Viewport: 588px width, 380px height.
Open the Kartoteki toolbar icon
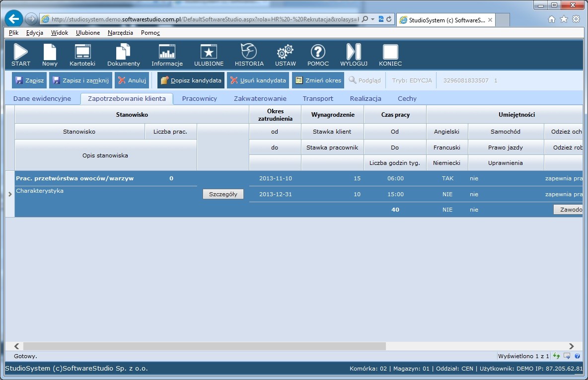[82, 55]
